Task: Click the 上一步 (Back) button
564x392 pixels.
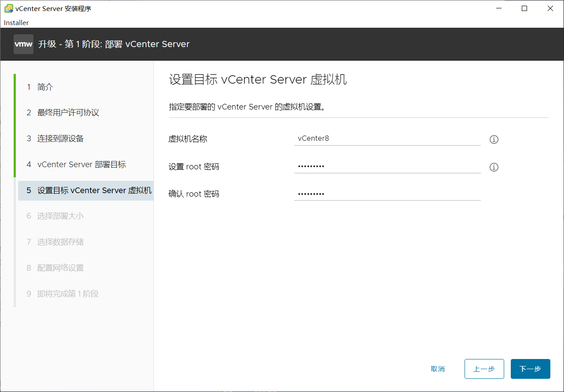Action: click(484, 369)
